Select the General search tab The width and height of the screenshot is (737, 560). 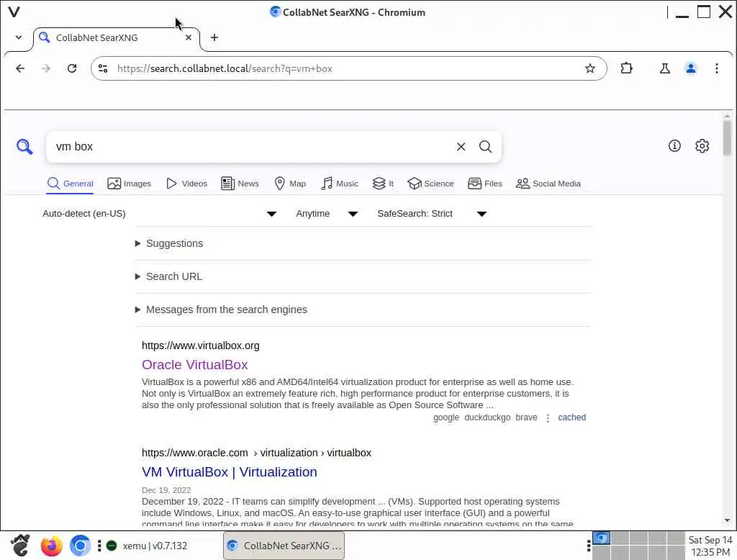(x=71, y=184)
